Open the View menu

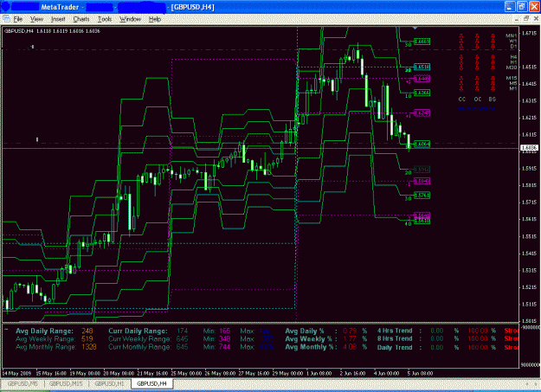tap(36, 19)
